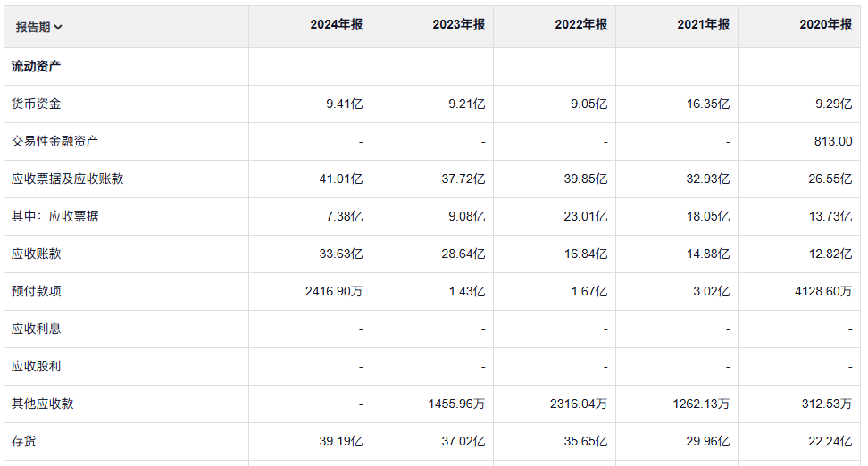Select the 2416.90万 预付款项 cell
The height and width of the screenshot is (466, 868).
click(334, 291)
